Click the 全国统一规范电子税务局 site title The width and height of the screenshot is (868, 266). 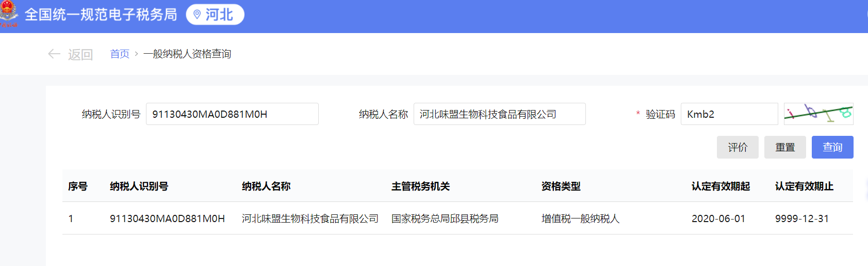(x=101, y=14)
